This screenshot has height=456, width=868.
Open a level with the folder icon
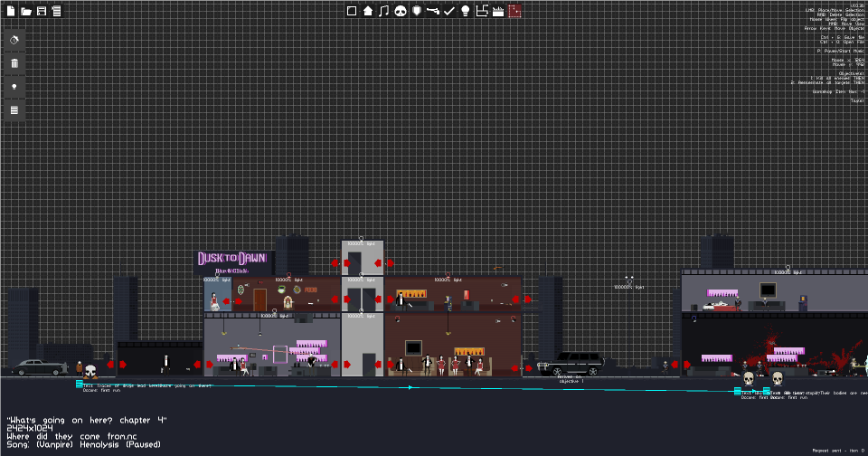(x=25, y=11)
